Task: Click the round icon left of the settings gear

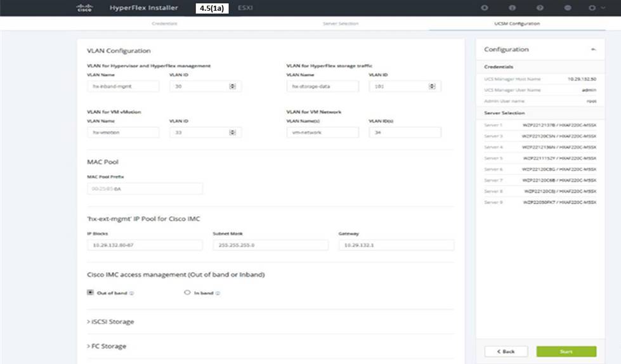Action: click(x=568, y=8)
